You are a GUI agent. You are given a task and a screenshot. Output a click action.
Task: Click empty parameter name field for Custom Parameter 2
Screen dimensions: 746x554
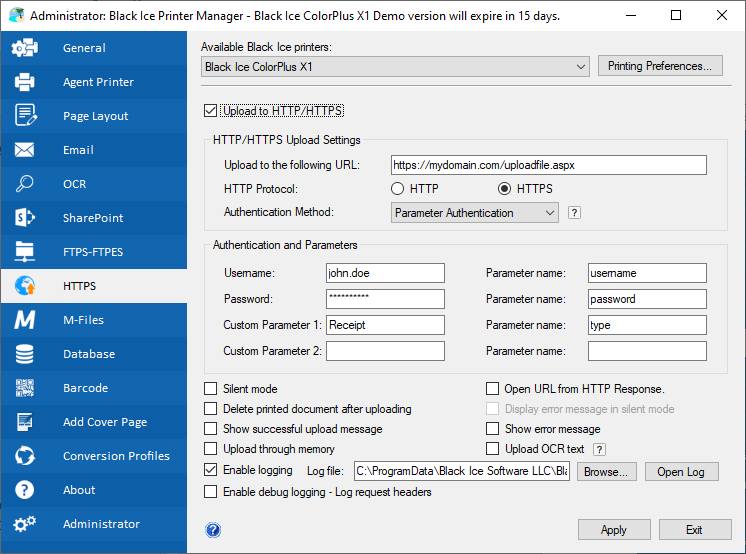click(x=647, y=351)
